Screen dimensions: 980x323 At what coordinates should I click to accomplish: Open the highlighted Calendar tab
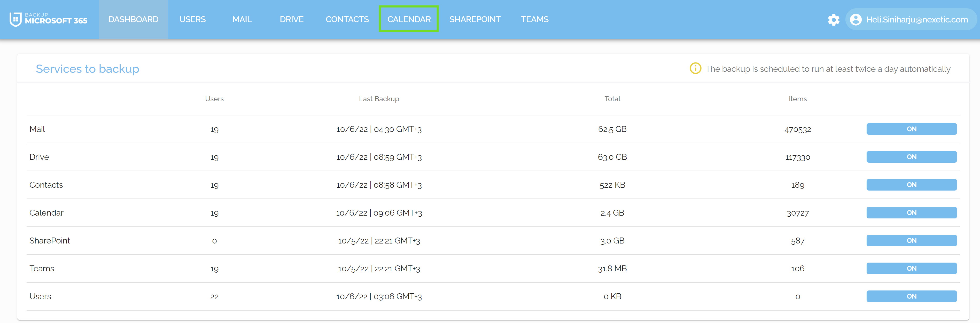click(409, 19)
